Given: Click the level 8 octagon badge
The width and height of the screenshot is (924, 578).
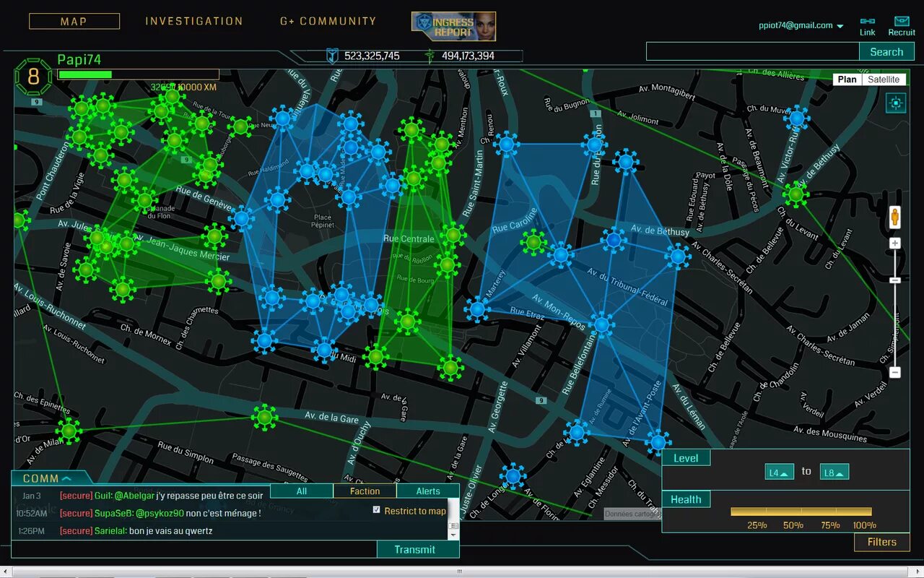Looking at the screenshot, I should pyautogui.click(x=33, y=77).
